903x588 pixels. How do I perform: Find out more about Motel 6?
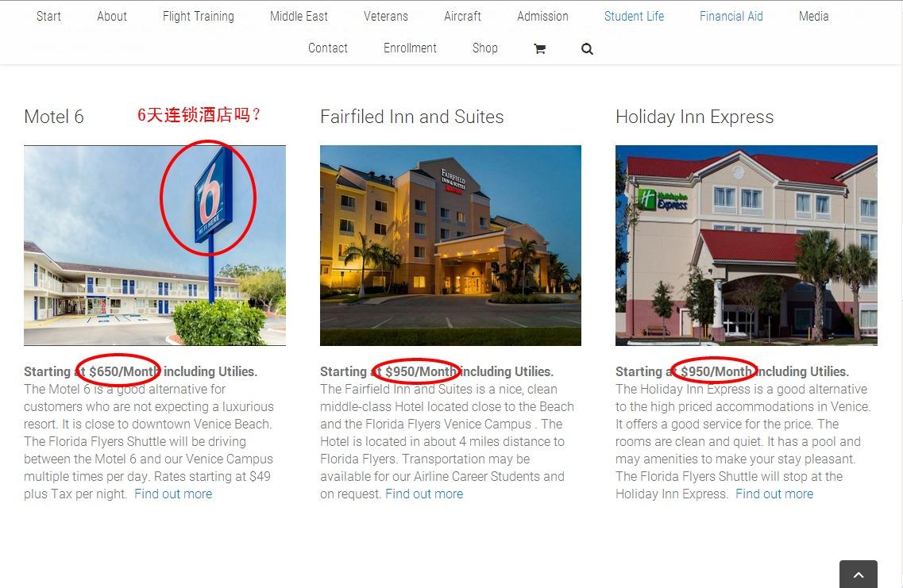[173, 494]
